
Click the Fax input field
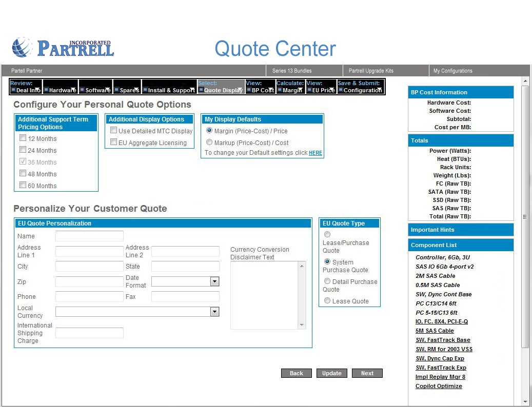coord(185,296)
